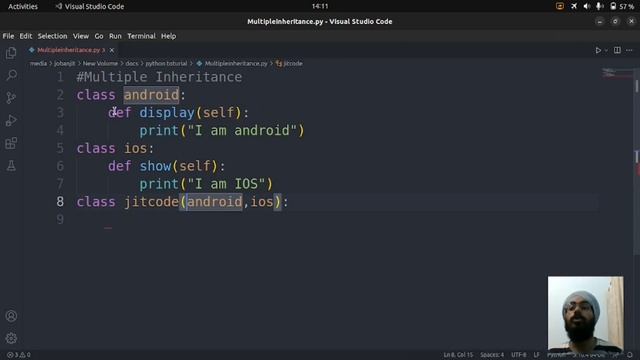Click the webcam video overlay

(585, 313)
